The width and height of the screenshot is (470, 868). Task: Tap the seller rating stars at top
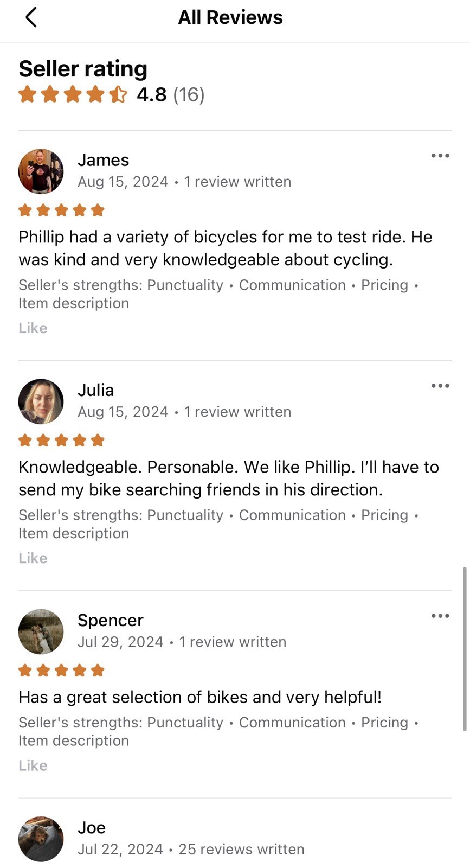tap(73, 94)
